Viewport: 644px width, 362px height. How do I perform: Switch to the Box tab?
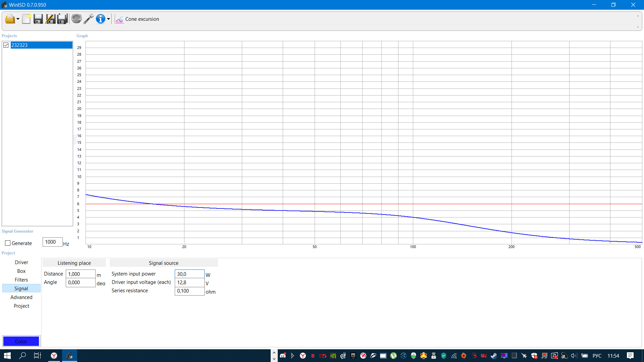coord(21,271)
